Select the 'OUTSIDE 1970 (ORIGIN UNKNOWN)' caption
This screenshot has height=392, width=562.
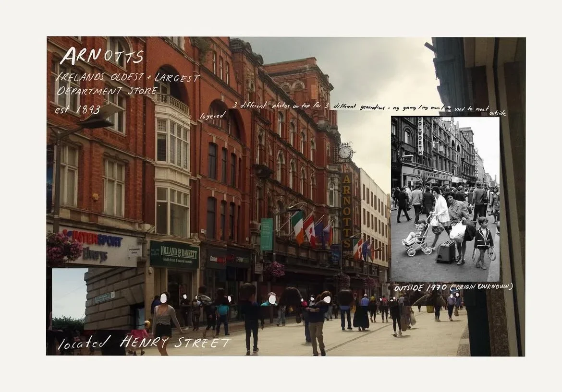click(453, 287)
